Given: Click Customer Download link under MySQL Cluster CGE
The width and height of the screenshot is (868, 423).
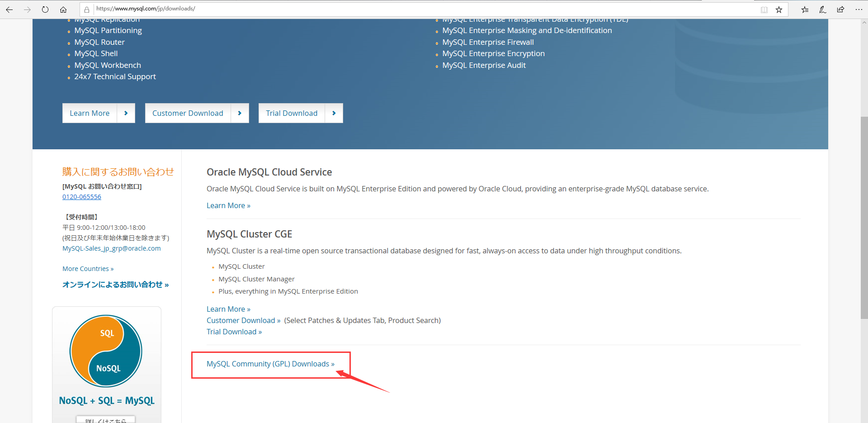Looking at the screenshot, I should click(243, 320).
